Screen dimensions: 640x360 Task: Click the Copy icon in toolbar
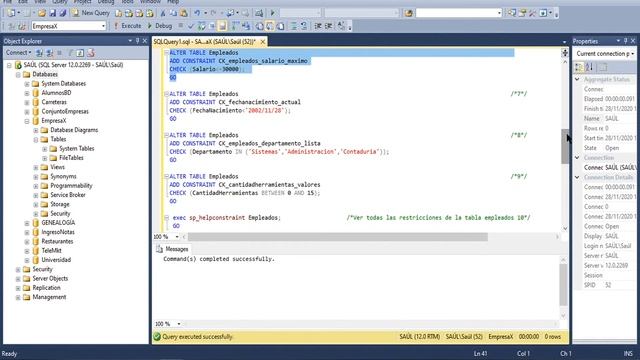(x=173, y=13)
